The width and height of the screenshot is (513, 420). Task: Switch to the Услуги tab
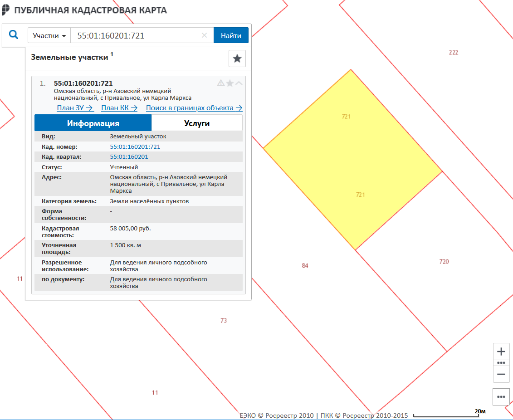(197, 123)
